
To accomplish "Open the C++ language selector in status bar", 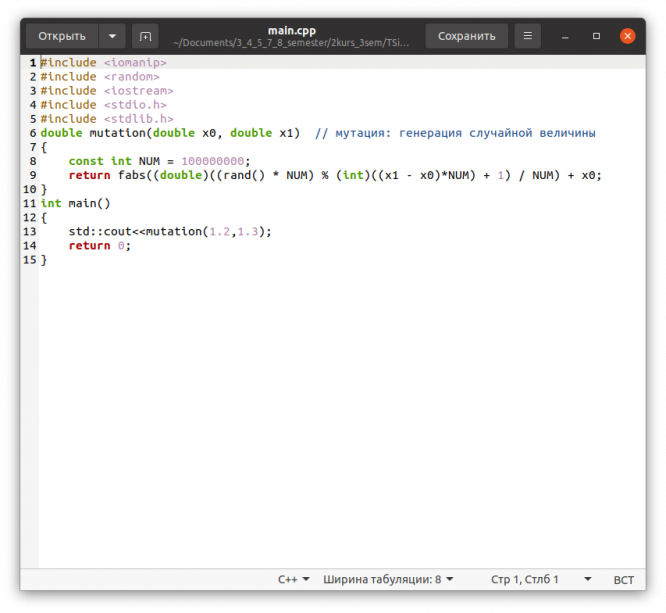I will [293, 579].
